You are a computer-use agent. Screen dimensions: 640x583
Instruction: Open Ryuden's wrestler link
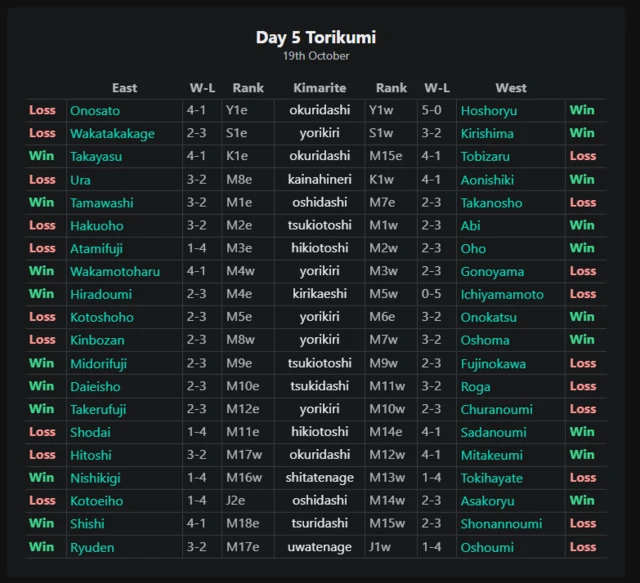point(92,548)
